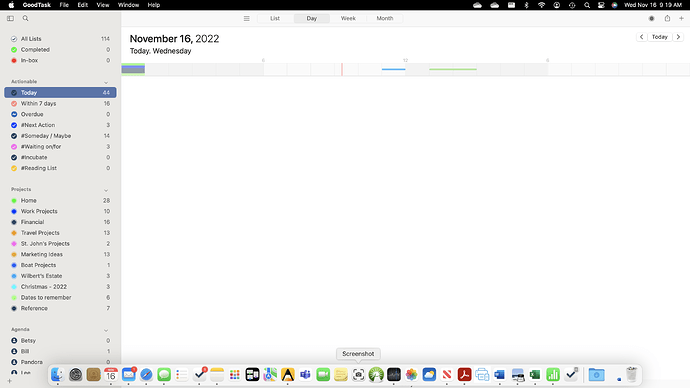This screenshot has width=690, height=388.
Task: Open Numbers from the dock
Action: click(x=553, y=375)
